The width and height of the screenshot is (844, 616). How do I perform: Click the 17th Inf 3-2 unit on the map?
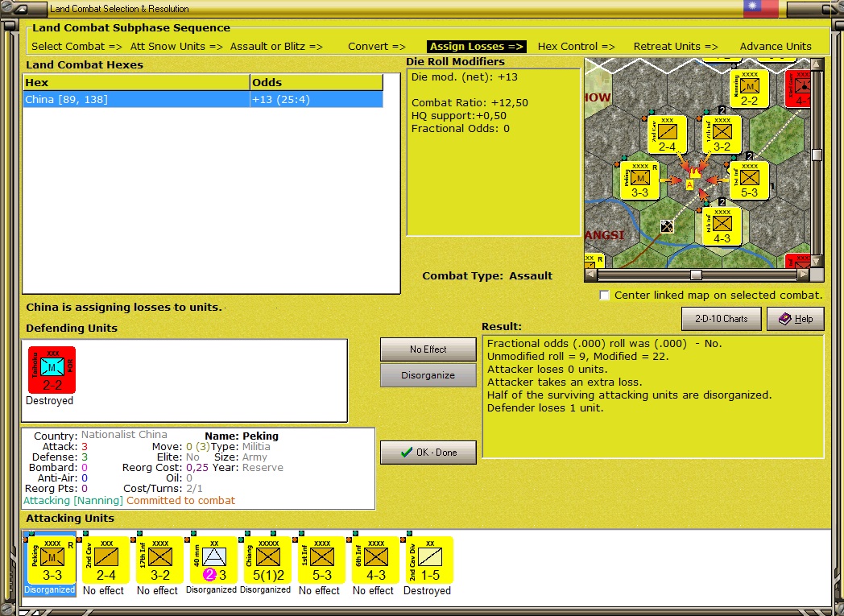pos(722,134)
